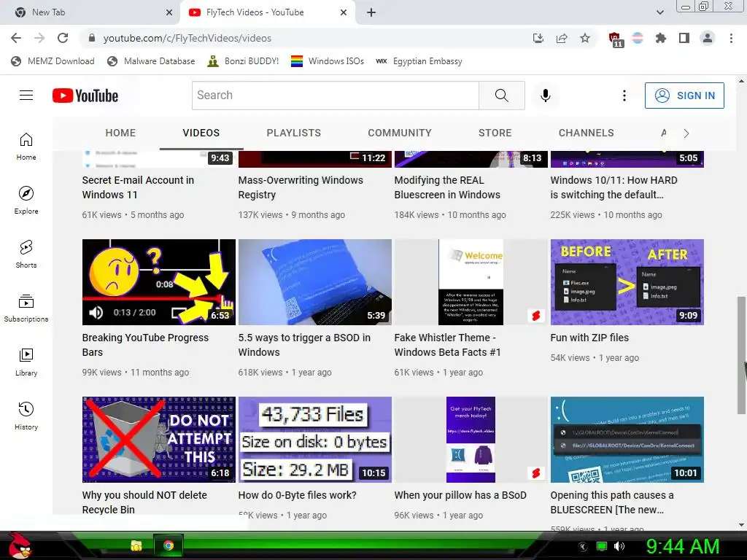Open Egyptian Embassy bookmark
Screen dimensions: 747x560
[419, 61]
